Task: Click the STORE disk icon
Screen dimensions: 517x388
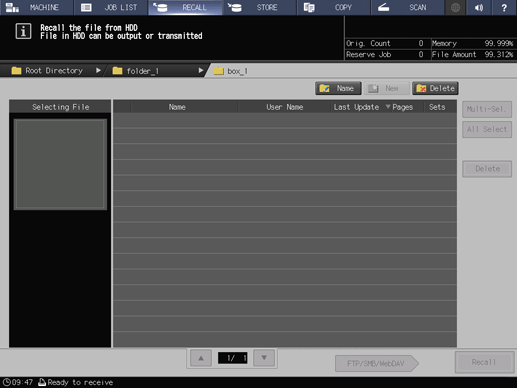Action: click(x=235, y=7)
